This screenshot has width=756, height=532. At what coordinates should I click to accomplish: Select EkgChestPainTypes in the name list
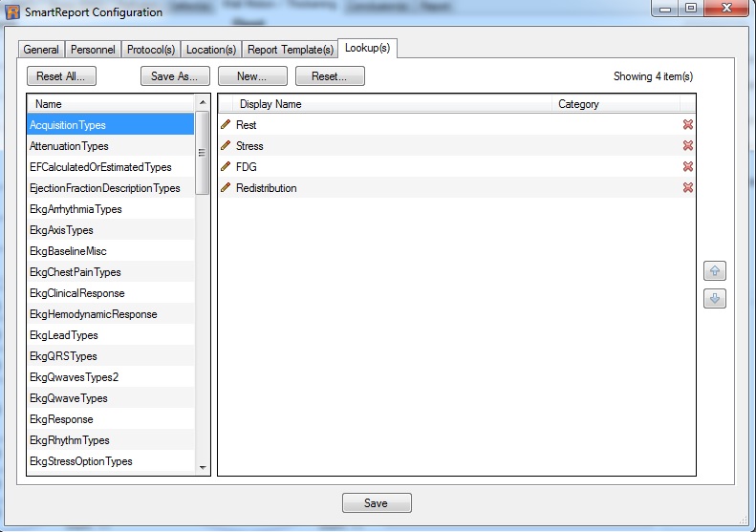click(x=76, y=272)
